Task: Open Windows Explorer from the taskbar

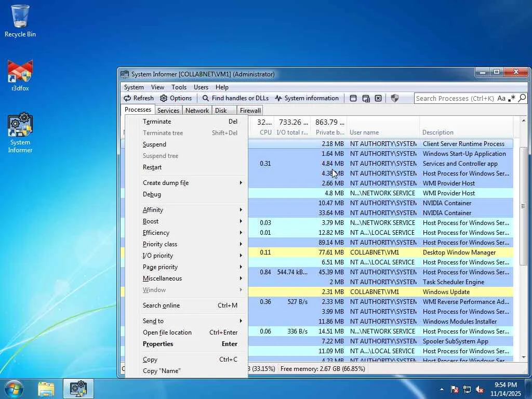Action: coord(46,389)
